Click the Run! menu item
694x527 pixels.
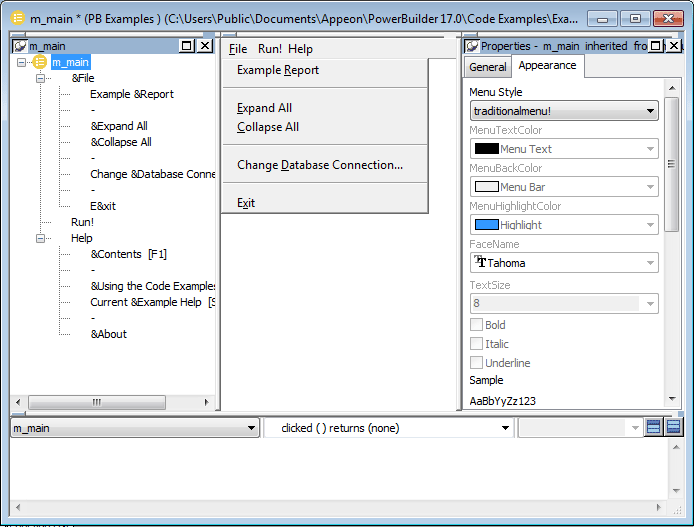pos(270,49)
